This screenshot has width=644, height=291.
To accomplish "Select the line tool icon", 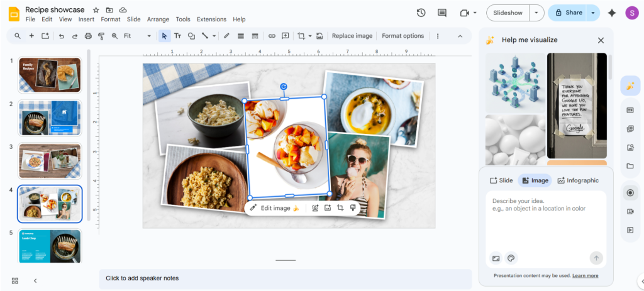I will (x=204, y=36).
